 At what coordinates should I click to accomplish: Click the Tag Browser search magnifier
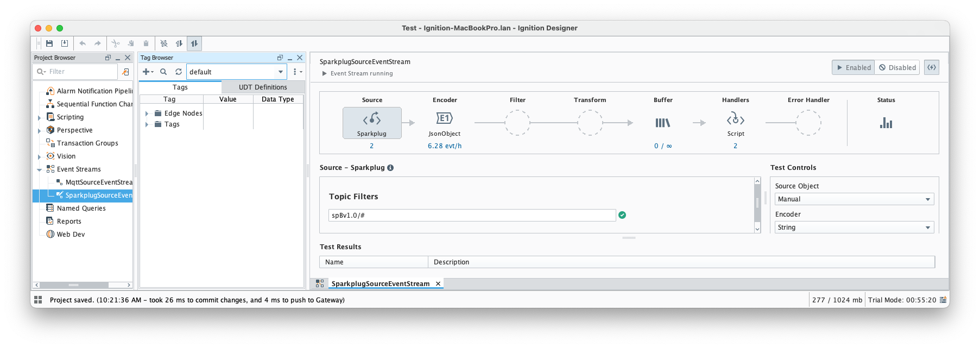click(x=163, y=72)
